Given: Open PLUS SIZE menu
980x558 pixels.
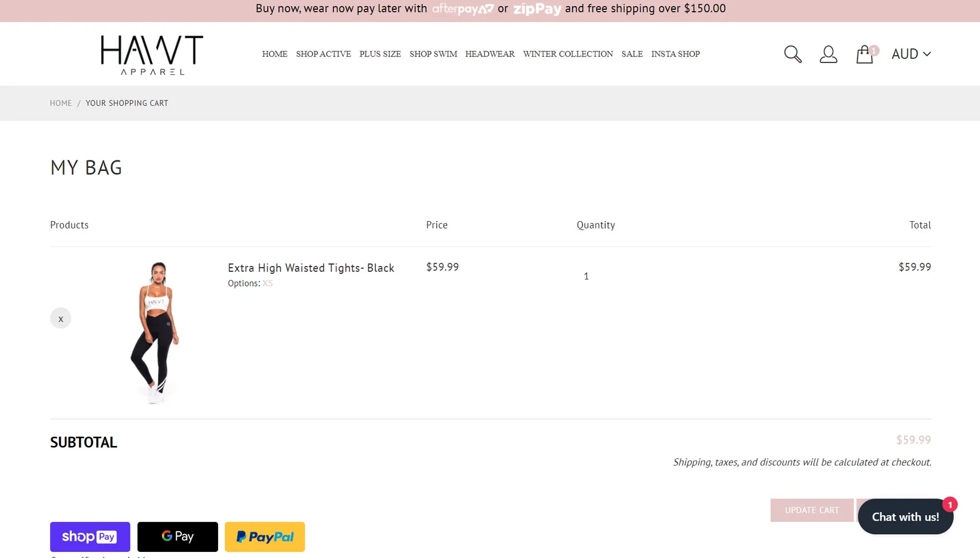Looking at the screenshot, I should (x=380, y=54).
